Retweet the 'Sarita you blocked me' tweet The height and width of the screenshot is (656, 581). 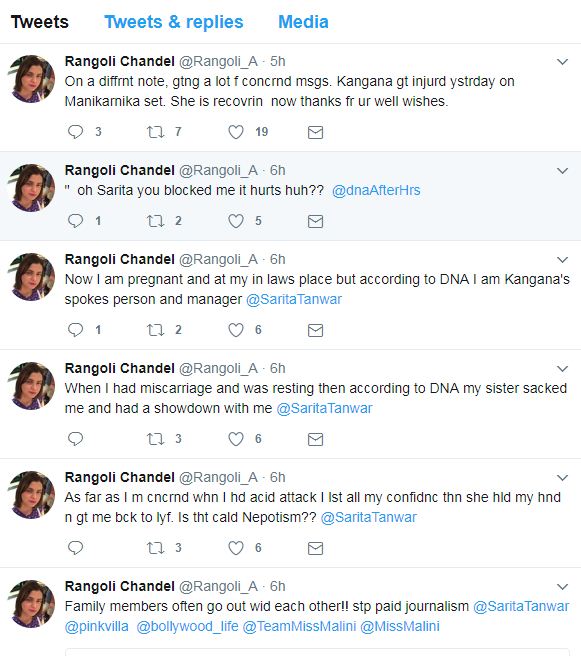click(x=156, y=221)
